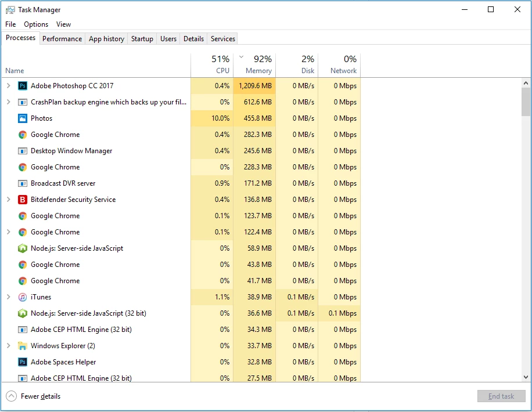Click the Chrome icon using 122.4 MB
The width and height of the screenshot is (532, 412).
click(23, 232)
